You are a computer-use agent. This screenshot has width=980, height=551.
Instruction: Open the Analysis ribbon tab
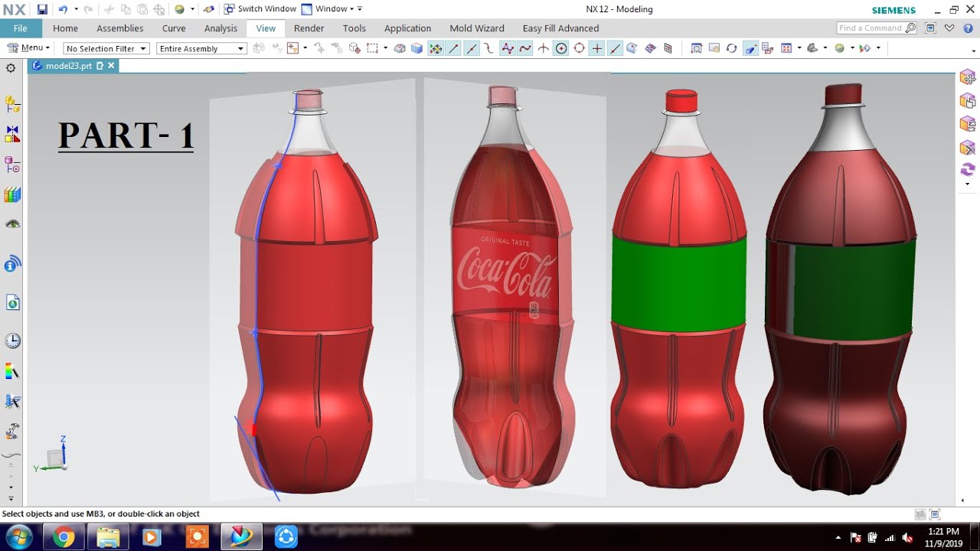coord(220,28)
